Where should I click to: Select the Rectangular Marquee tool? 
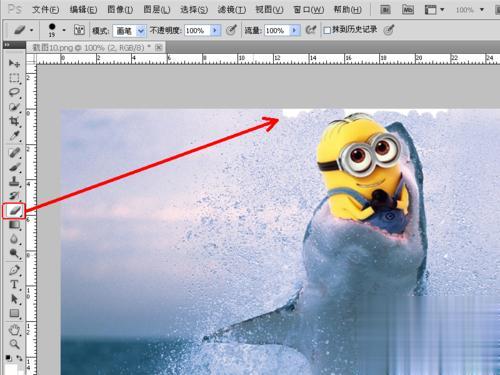tap(14, 78)
